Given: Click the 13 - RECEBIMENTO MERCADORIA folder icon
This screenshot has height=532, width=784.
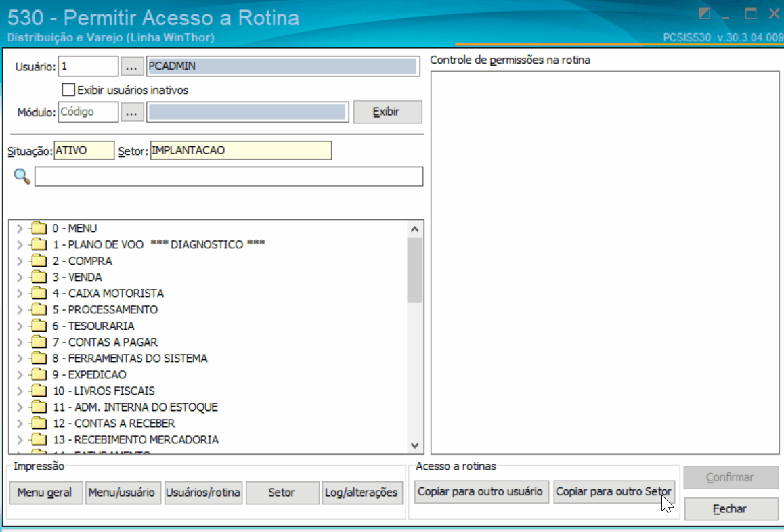Looking at the screenshot, I should [39, 439].
